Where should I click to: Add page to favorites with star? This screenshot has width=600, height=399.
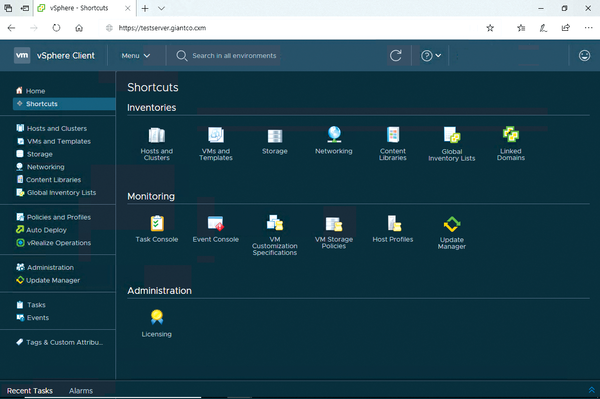pyautogui.click(x=490, y=28)
